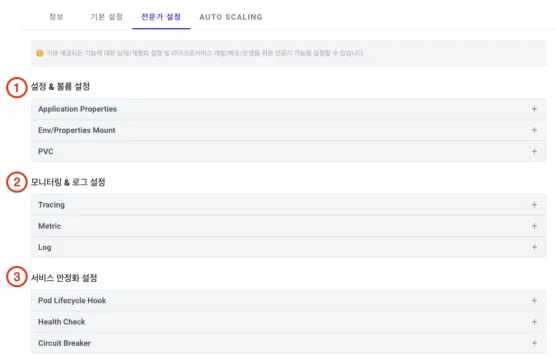Expand Health Check with plus icon
The height and width of the screenshot is (363, 556).
[534, 322]
